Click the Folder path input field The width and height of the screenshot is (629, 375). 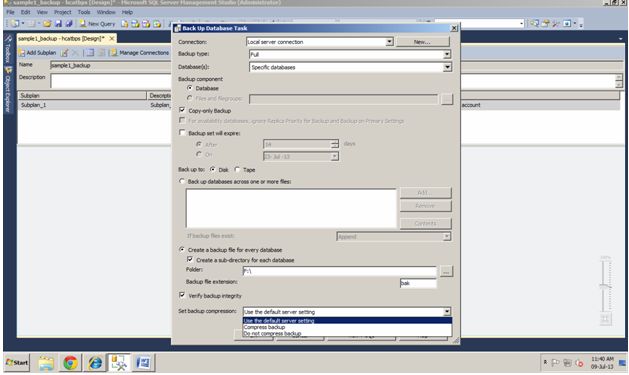(340, 272)
